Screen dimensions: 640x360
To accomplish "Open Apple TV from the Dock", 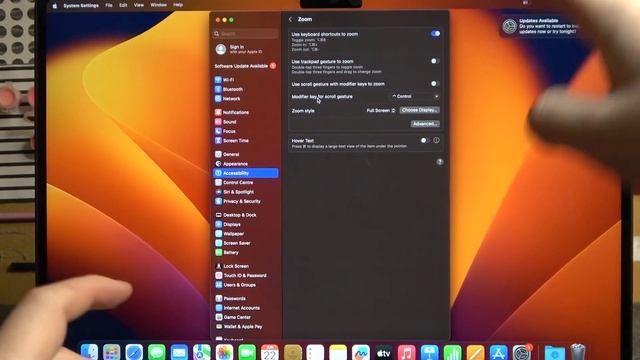I will click(384, 353).
